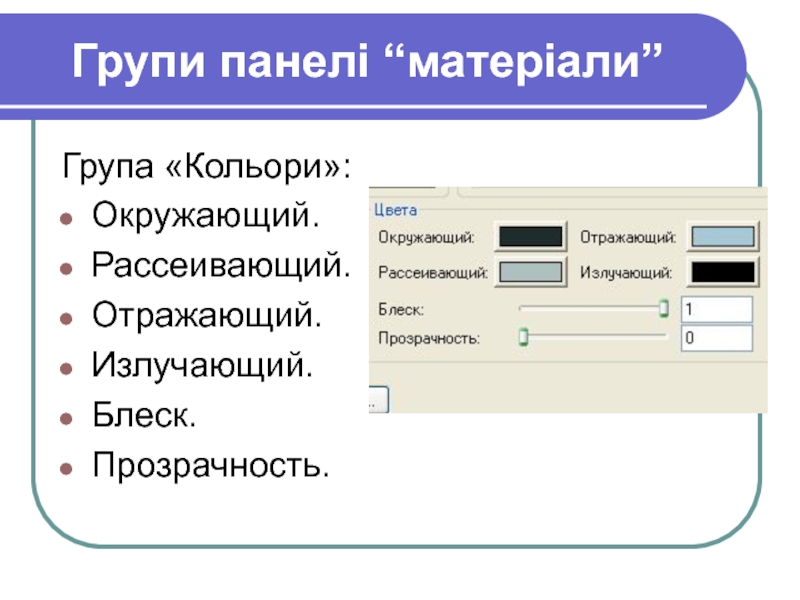This screenshot has height=600, width=800.
Task: Select the "Окружающий." bullet item
Action: pos(208,215)
